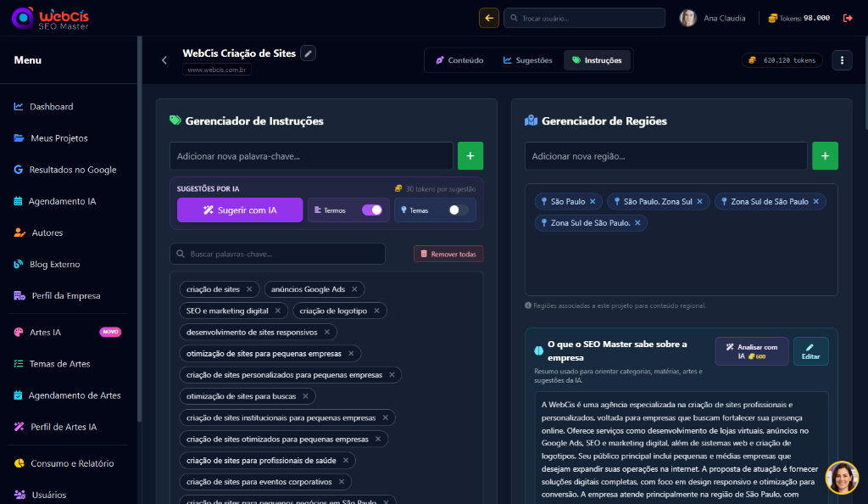Open the three-dot options menu
This screenshot has height=504, width=868.
click(x=842, y=60)
